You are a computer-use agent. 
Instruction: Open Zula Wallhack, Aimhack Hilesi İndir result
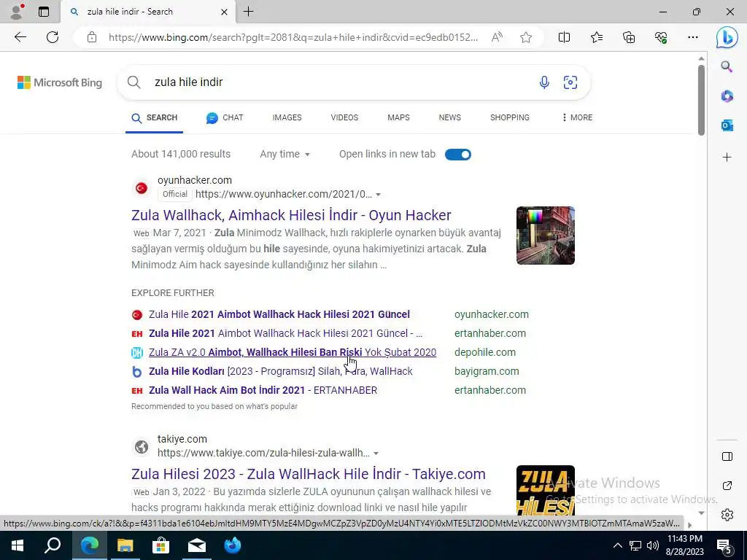(x=291, y=215)
